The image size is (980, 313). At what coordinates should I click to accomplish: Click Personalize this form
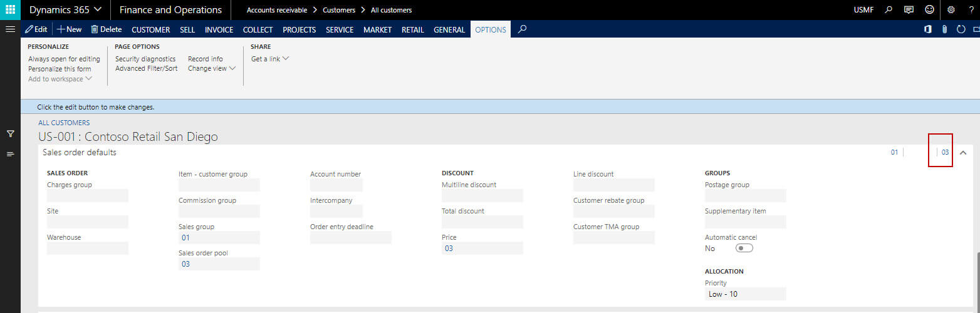tap(60, 69)
